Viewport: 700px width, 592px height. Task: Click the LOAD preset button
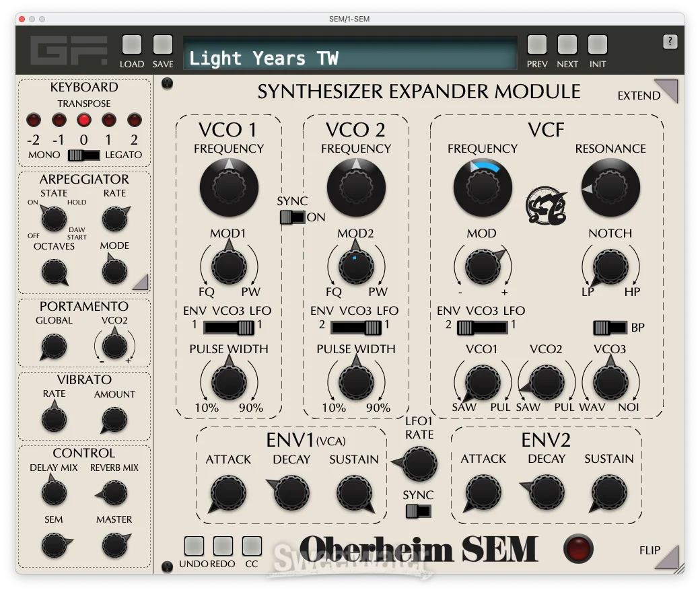[132, 46]
